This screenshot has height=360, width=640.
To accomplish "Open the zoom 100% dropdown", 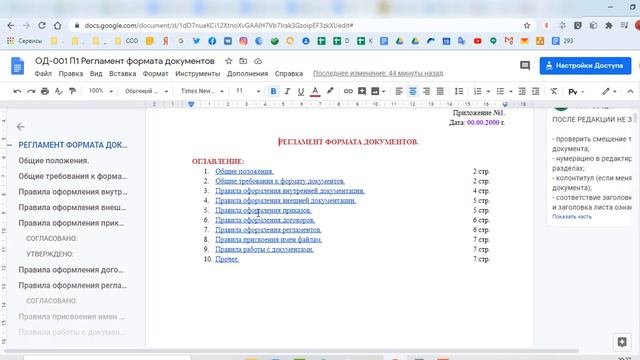I will 100,91.
